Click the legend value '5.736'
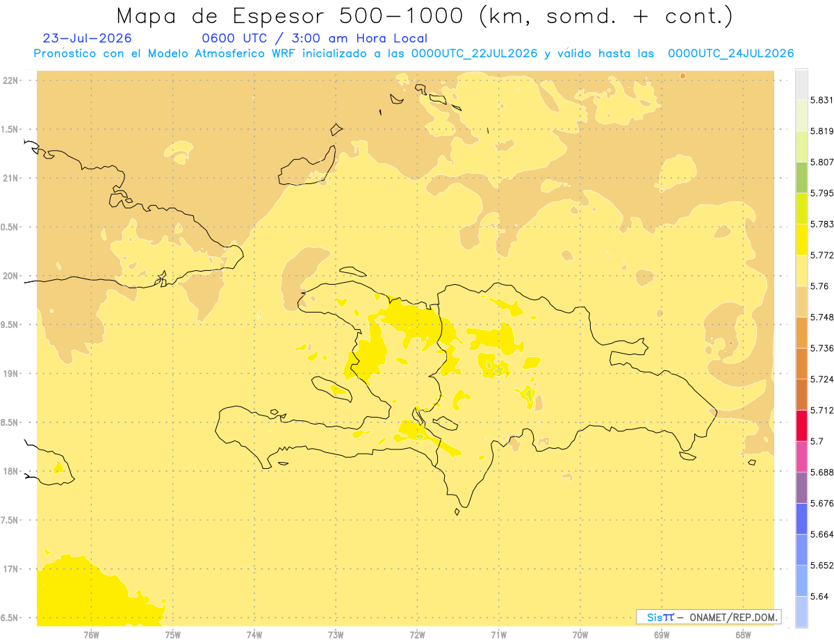This screenshot has width=834, height=644. (x=821, y=348)
